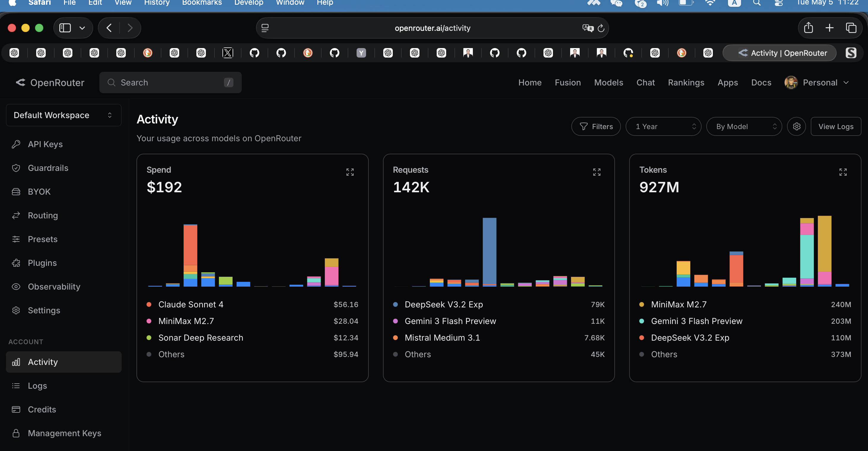The height and width of the screenshot is (451, 868).
Task: Go back with the Safari back arrow
Action: [x=109, y=28]
